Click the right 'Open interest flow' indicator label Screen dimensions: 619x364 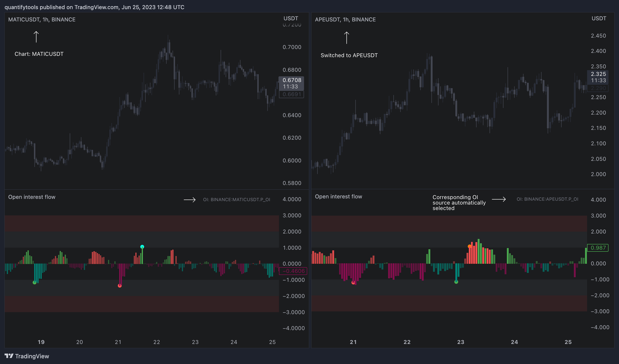click(338, 196)
